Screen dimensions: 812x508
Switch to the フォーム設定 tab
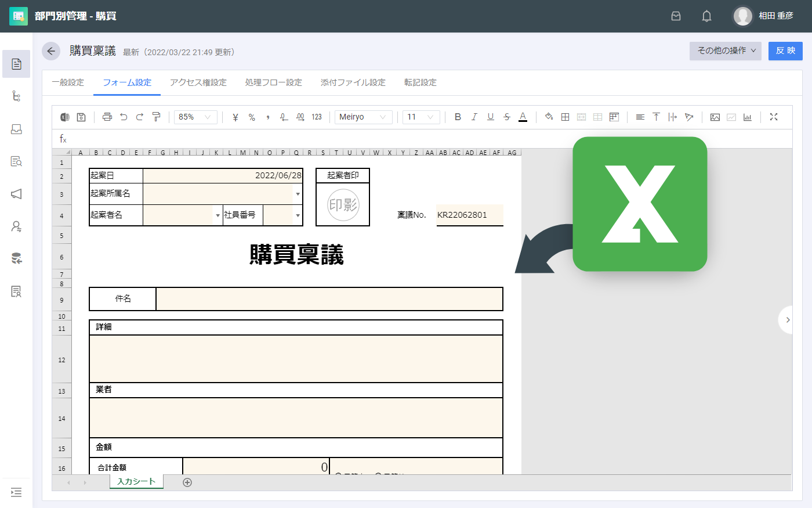point(127,82)
